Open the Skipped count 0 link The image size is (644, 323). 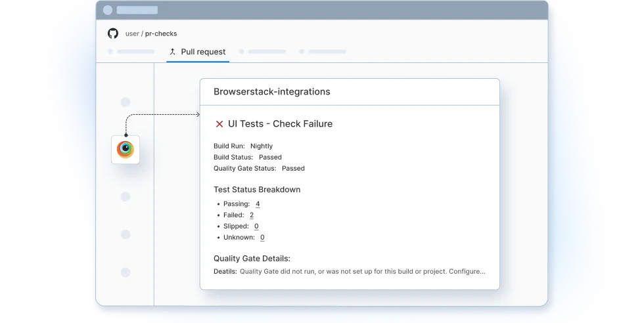pyautogui.click(x=256, y=226)
